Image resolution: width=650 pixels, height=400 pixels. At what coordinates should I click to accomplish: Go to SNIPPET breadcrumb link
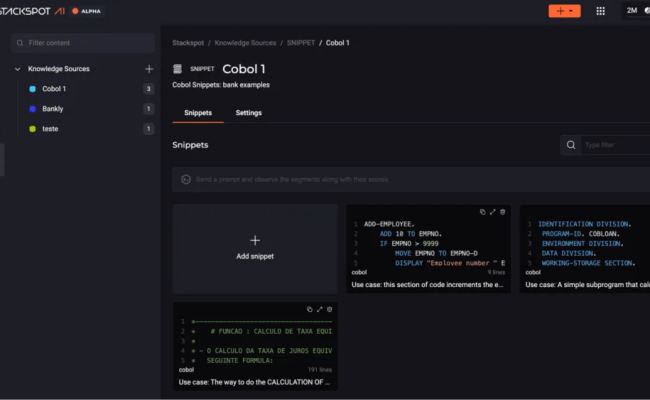coord(301,43)
